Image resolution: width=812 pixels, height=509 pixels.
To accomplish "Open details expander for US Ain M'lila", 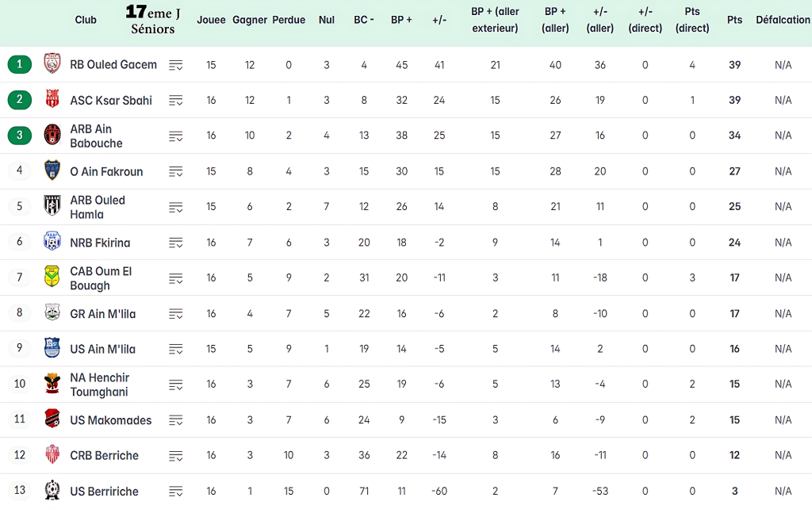I will 176,349.
